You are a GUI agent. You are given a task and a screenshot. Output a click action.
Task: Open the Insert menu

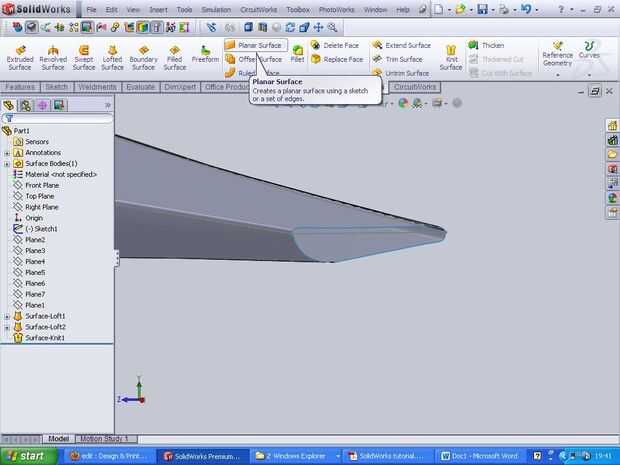point(158,9)
